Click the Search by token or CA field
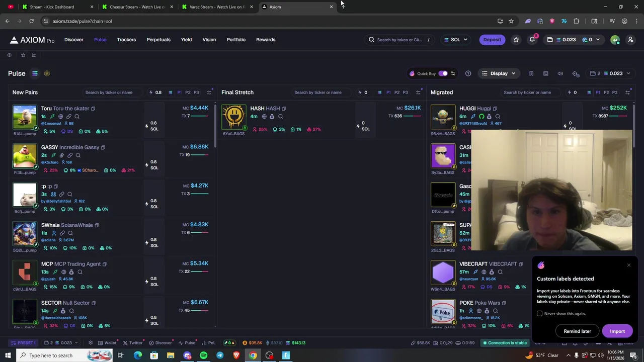 pyautogui.click(x=400, y=40)
